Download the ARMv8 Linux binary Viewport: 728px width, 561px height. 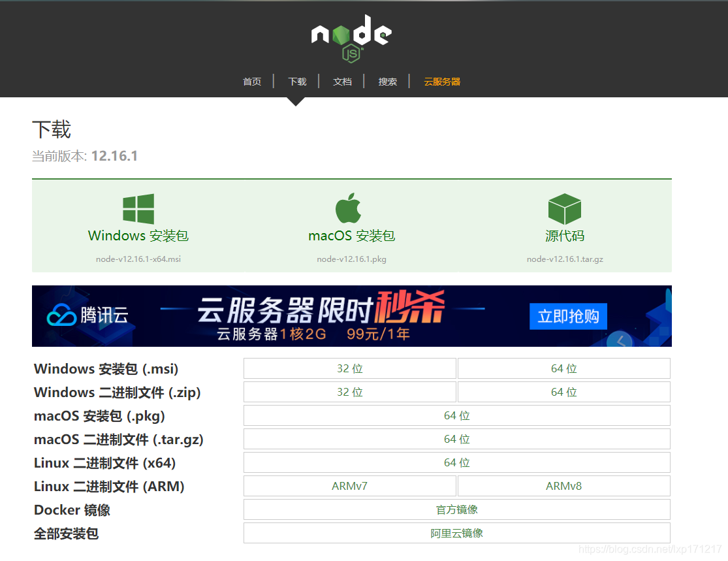point(563,487)
